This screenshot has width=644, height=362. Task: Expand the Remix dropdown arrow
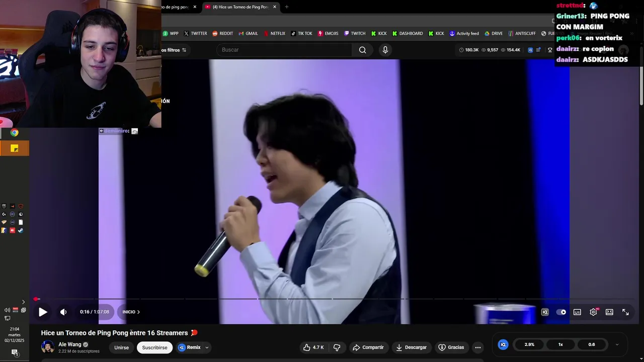[207, 347]
